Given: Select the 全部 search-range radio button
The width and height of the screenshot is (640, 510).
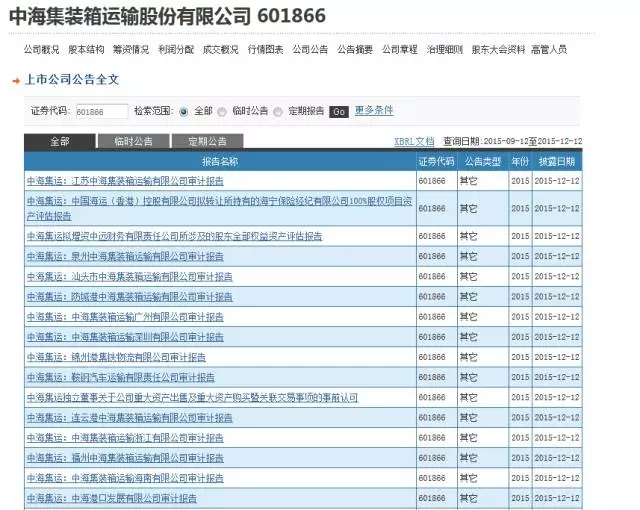Looking at the screenshot, I should point(184,111).
